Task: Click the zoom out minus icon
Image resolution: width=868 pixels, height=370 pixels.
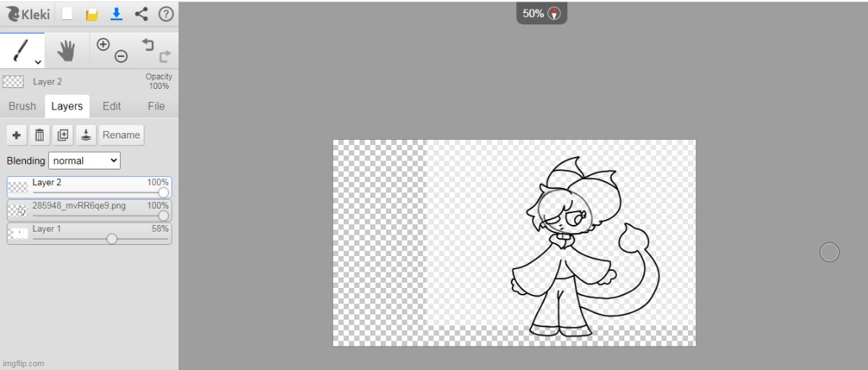Action: pyautogui.click(x=121, y=56)
